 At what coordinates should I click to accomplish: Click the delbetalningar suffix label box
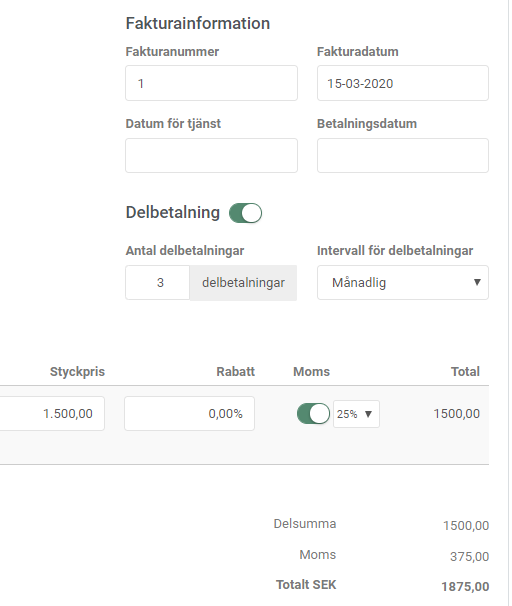243,283
